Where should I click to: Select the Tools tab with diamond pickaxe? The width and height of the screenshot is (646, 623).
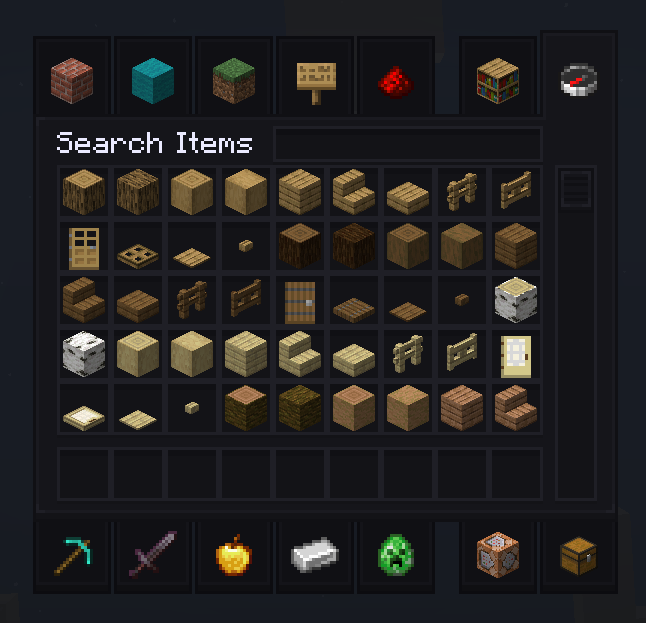[x=72, y=557]
